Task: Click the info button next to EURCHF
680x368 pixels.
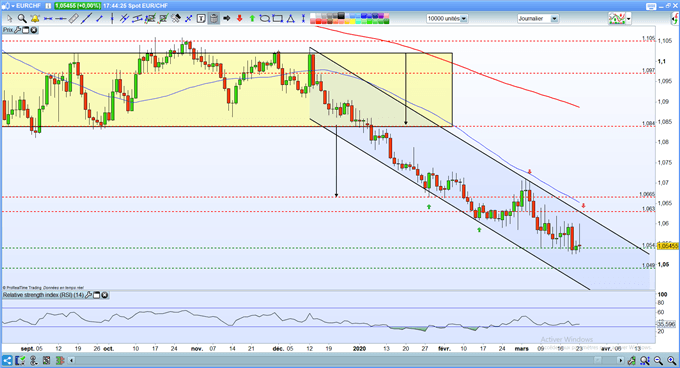Action: point(48,6)
